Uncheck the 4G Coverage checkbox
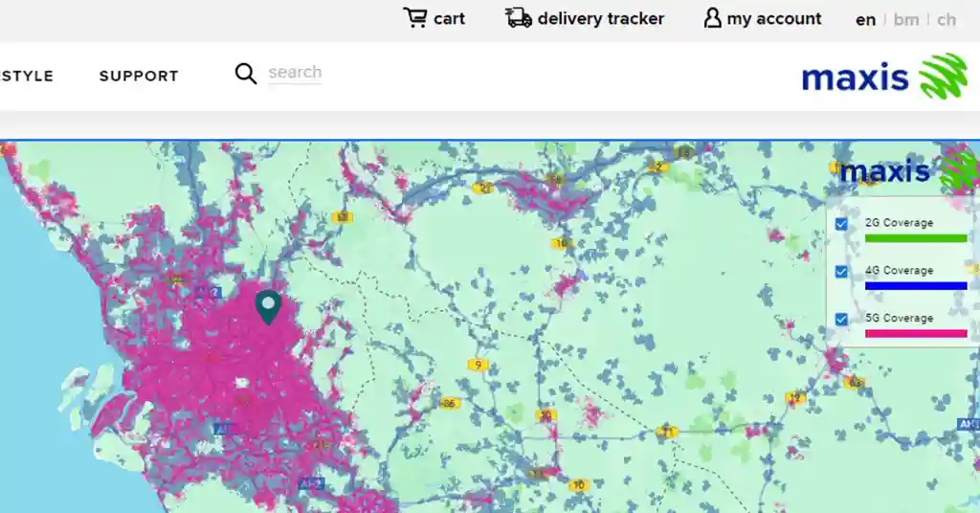 coord(841,271)
